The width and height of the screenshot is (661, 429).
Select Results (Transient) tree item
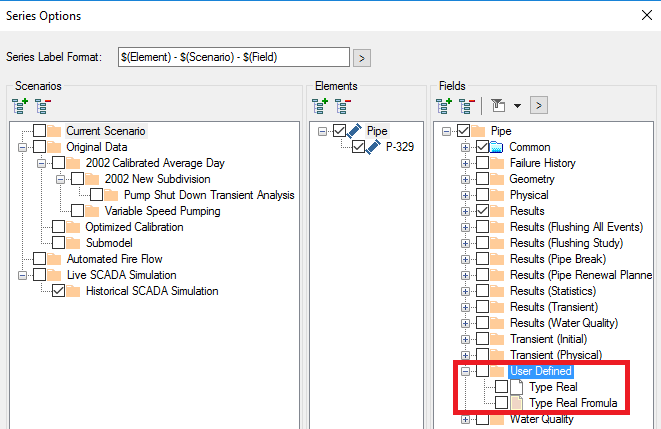pos(554,307)
